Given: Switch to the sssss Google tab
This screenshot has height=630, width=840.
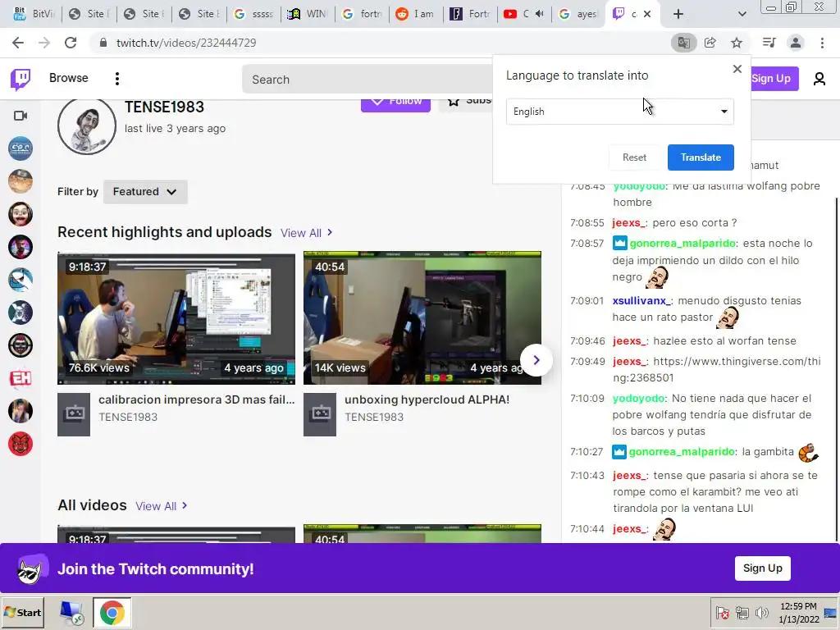Looking at the screenshot, I should pos(254,14).
